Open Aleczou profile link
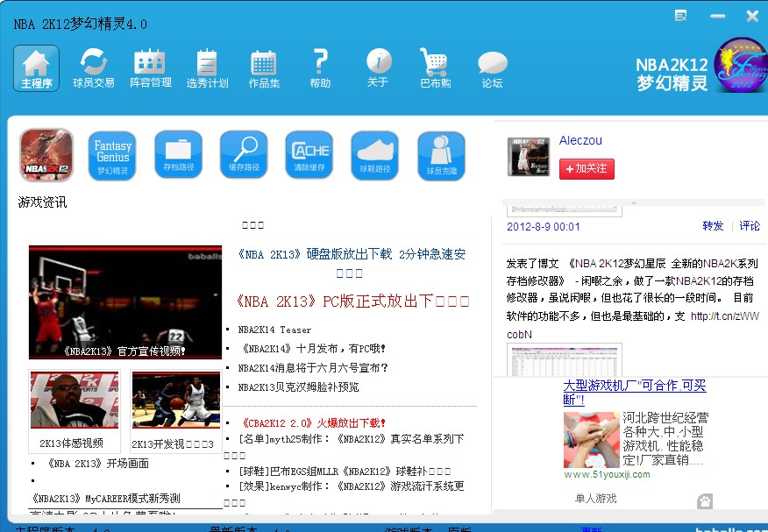Image resolution: width=768 pixels, height=532 pixels. (x=580, y=140)
